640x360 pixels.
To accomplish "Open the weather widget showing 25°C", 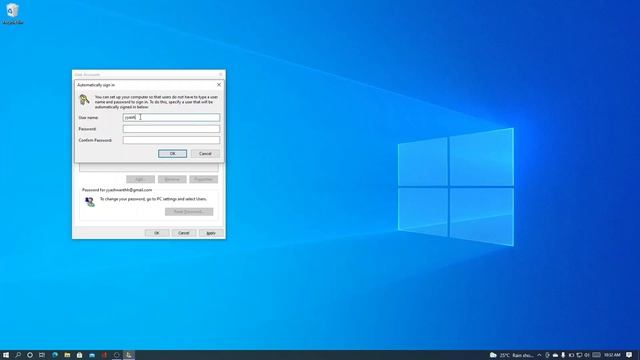I will 512,355.
